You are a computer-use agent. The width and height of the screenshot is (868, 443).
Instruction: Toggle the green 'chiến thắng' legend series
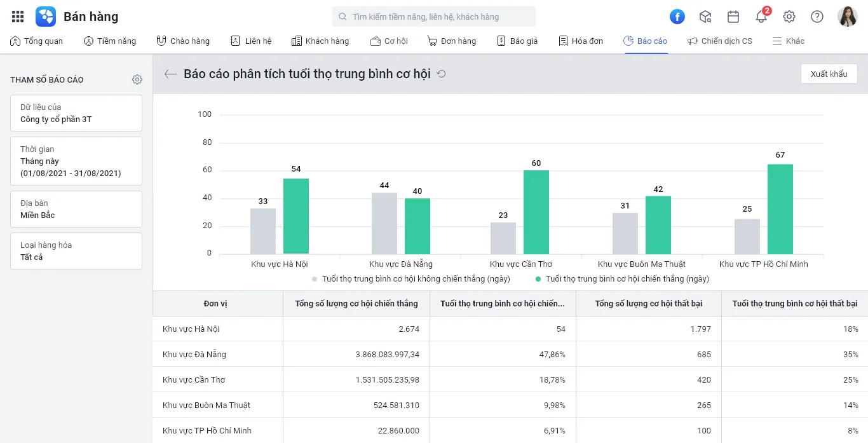[x=627, y=278]
